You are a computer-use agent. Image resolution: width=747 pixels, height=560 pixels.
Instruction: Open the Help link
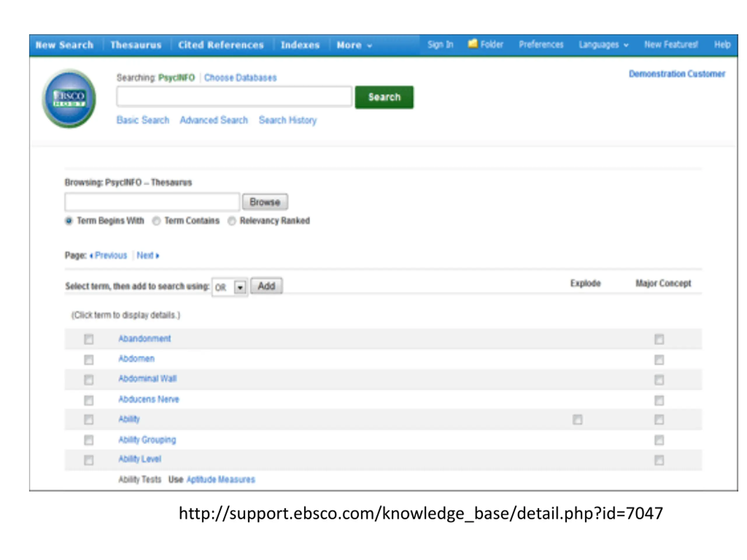[x=722, y=45]
